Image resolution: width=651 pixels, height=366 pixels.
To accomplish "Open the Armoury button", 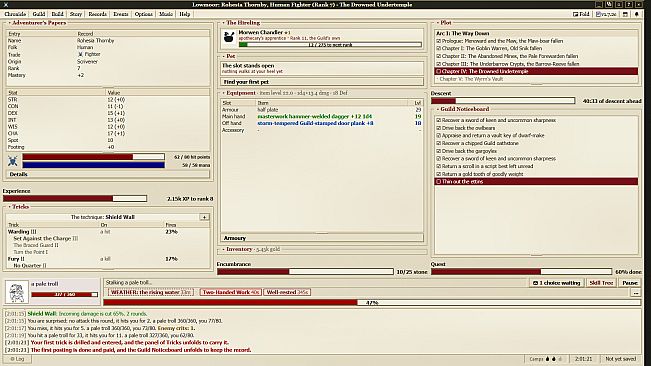I will click(322, 238).
